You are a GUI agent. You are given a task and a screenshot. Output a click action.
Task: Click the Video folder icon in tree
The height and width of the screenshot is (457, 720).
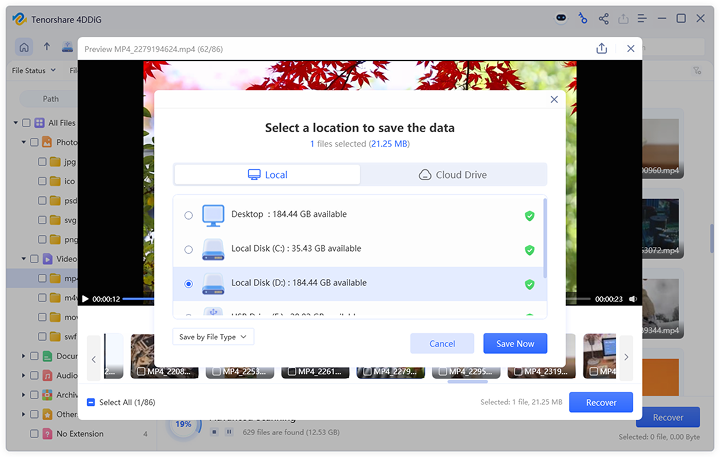coord(47,259)
